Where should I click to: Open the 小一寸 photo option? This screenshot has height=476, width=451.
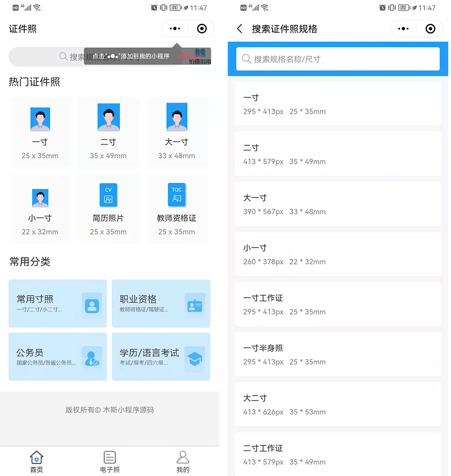[40, 198]
